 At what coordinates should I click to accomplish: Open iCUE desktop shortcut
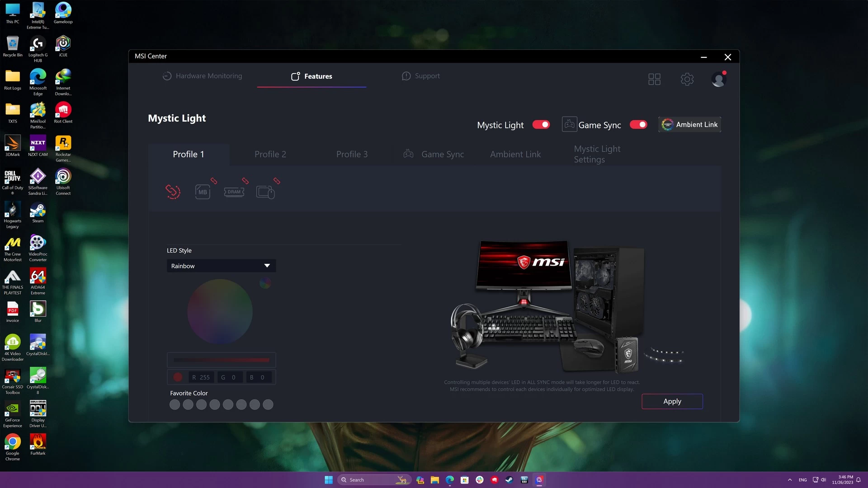(63, 47)
